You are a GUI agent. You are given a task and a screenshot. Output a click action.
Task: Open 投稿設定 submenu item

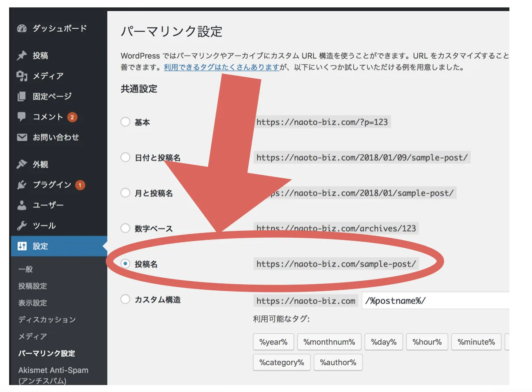tap(33, 286)
